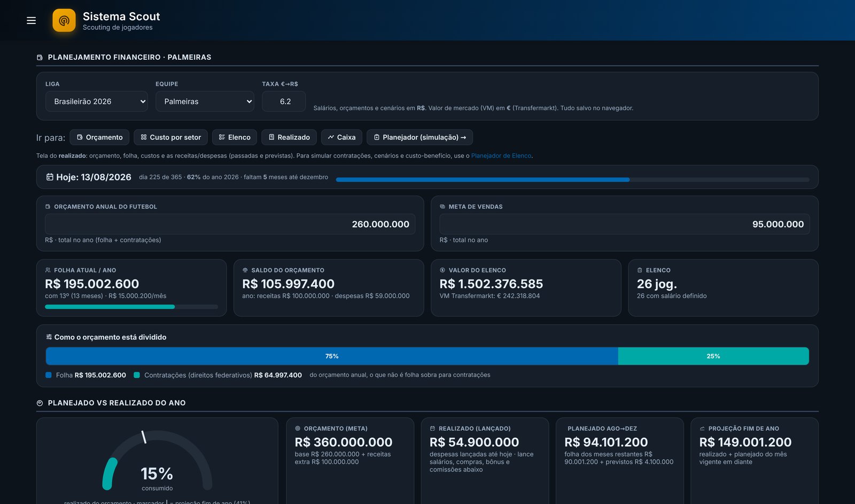The width and height of the screenshot is (855, 504).
Task: Click the R$ 94.101.200 planned value
Action: point(606,443)
